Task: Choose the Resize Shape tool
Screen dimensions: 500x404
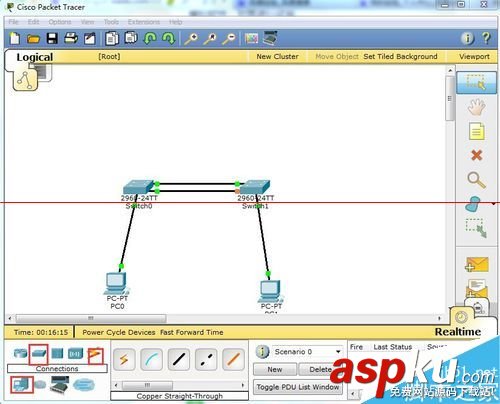Action: (x=476, y=228)
